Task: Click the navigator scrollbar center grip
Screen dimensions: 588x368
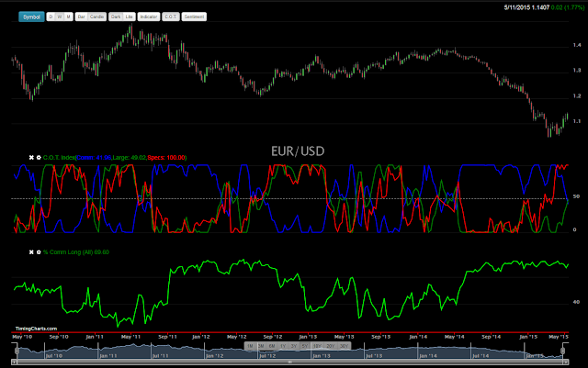Action: (x=290, y=362)
